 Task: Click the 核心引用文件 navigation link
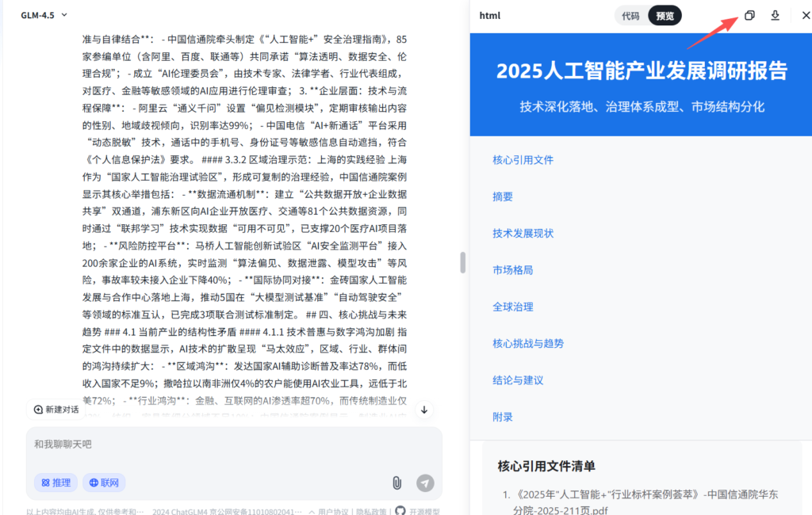523,160
